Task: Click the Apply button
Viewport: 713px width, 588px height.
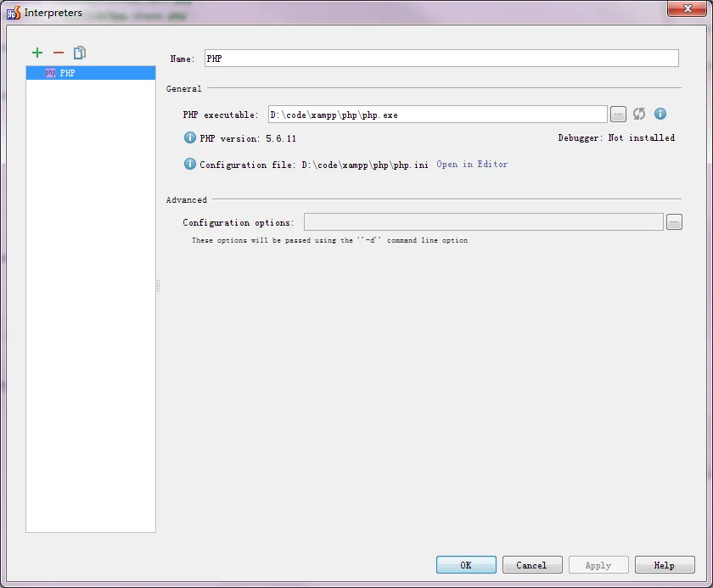Action: [598, 565]
